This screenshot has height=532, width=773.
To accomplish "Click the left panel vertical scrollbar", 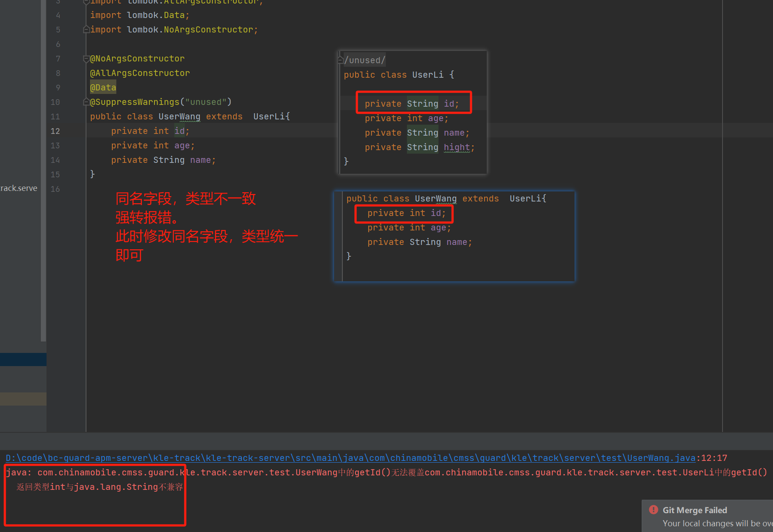I will [43, 170].
